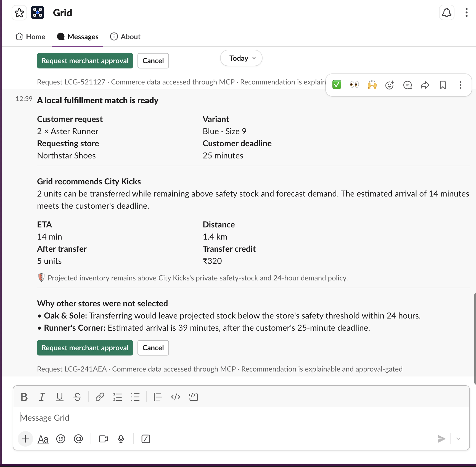476x467 pixels.
Task: Open more message actions menu
Action: [x=461, y=85]
